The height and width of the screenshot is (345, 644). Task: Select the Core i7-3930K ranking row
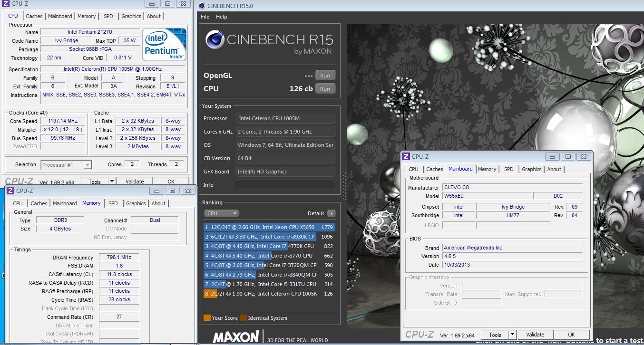pyautogui.click(x=269, y=237)
